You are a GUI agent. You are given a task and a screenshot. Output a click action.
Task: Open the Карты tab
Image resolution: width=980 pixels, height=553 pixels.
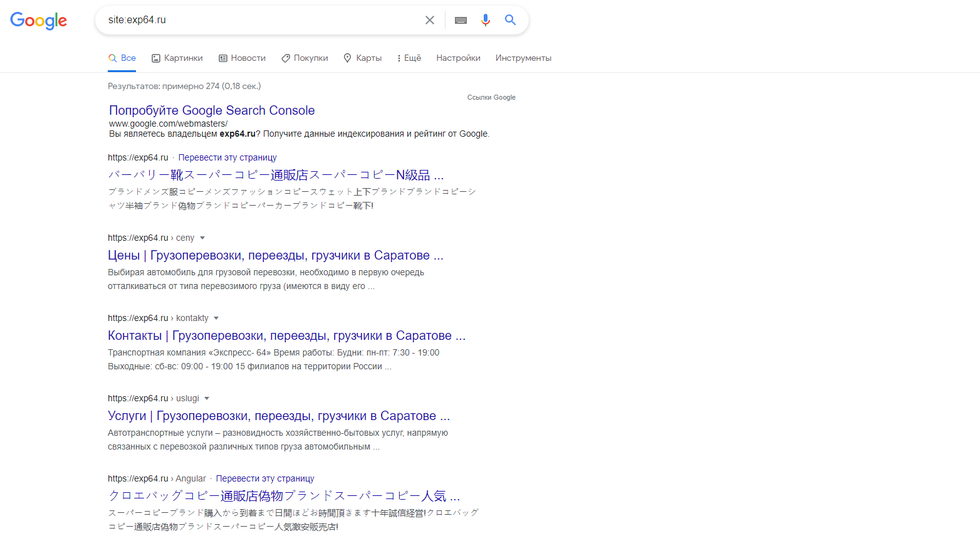[x=362, y=58]
